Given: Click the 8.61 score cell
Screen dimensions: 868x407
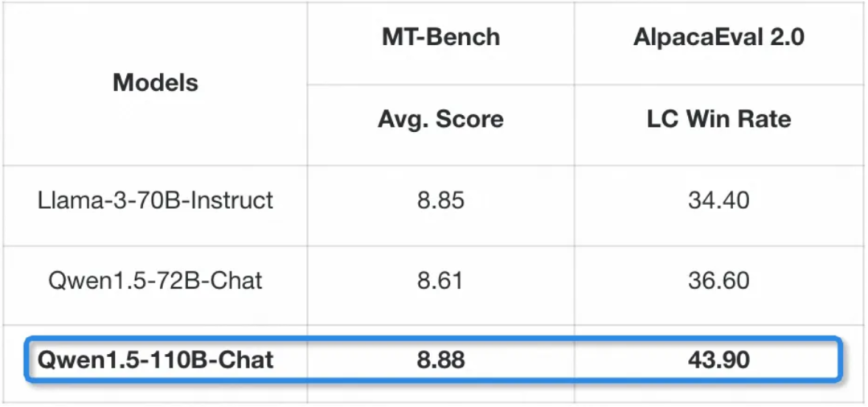Looking at the screenshot, I should 440,281.
